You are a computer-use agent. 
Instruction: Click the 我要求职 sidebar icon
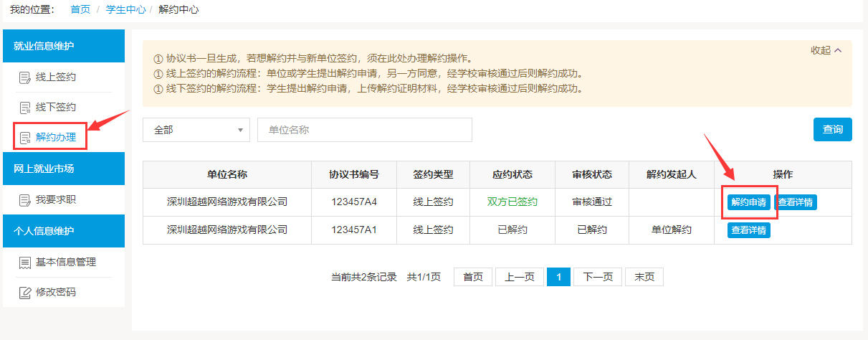point(24,200)
